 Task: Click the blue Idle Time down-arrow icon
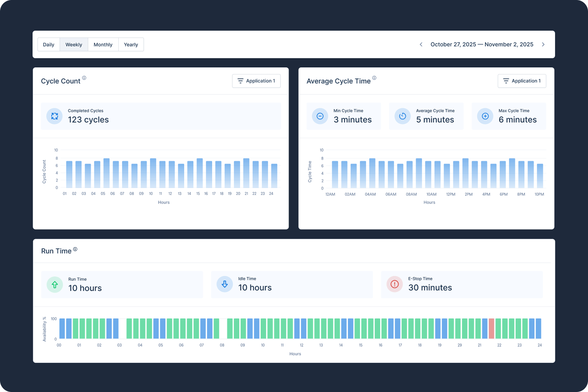(x=225, y=284)
